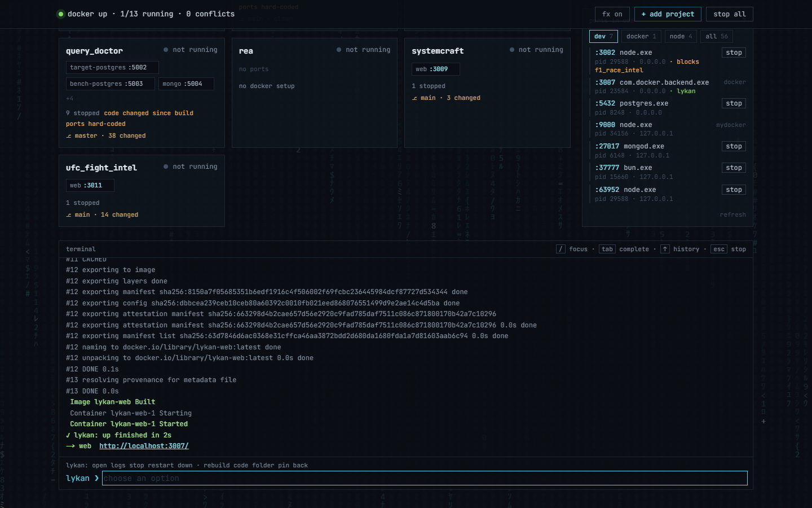Screen dimensions: 812x508
Task: Stop mongod.exe on port 27017
Action: 734,146
